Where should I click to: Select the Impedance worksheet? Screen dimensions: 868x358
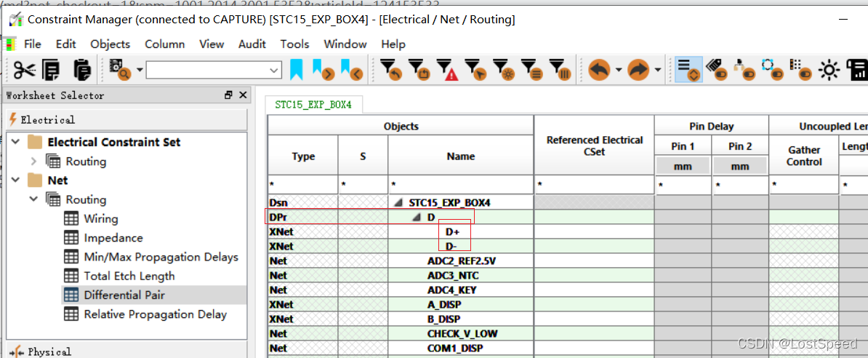click(113, 238)
